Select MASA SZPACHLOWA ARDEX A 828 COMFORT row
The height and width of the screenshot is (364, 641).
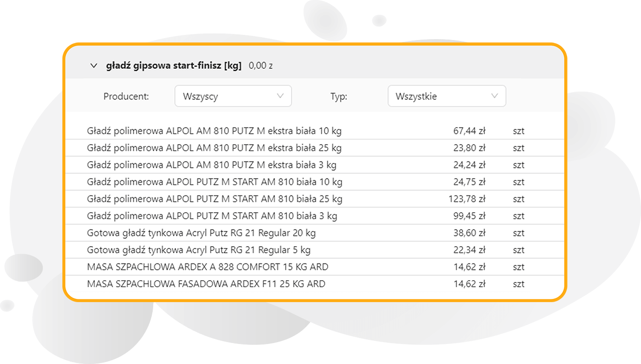[x=208, y=267]
